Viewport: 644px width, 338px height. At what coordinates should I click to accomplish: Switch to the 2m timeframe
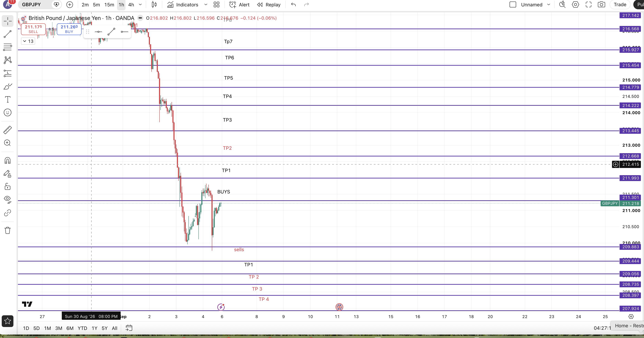(x=85, y=4)
